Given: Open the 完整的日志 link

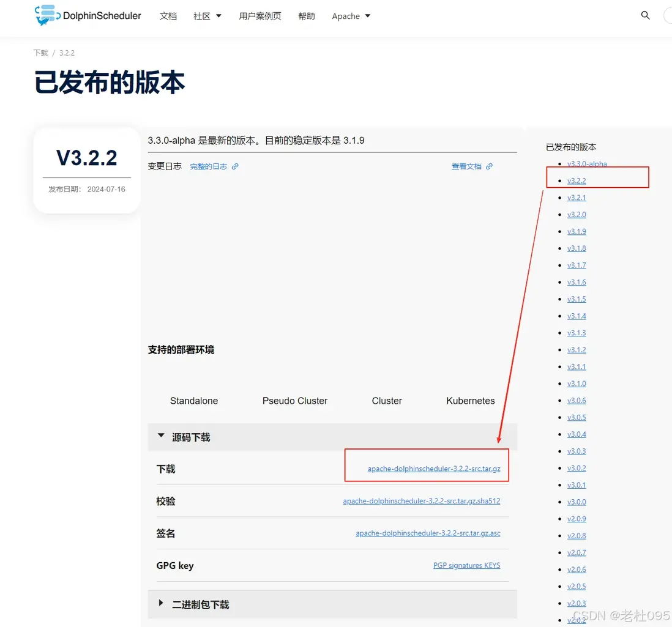Looking at the screenshot, I should 208,166.
